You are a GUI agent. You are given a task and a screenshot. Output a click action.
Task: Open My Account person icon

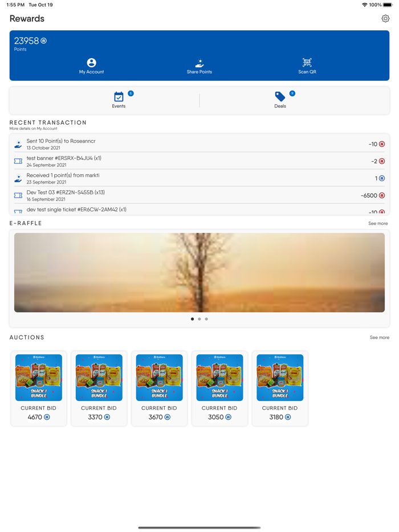[91, 63]
